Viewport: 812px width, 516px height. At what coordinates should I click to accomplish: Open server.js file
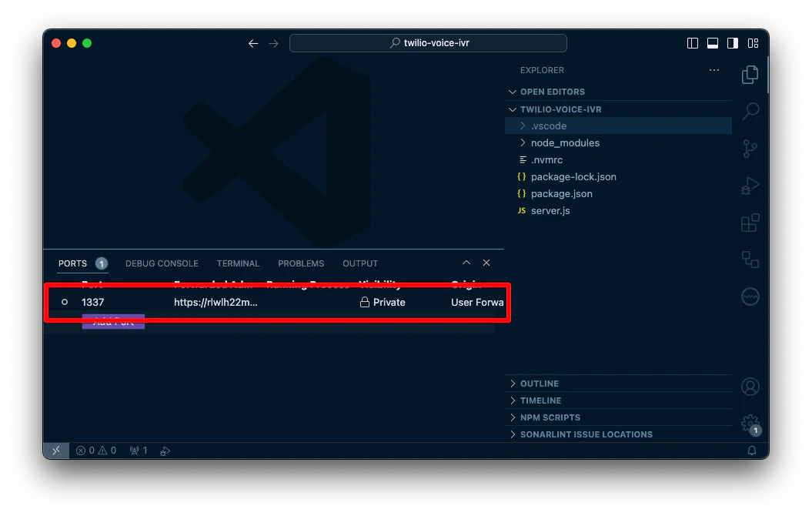618,211
